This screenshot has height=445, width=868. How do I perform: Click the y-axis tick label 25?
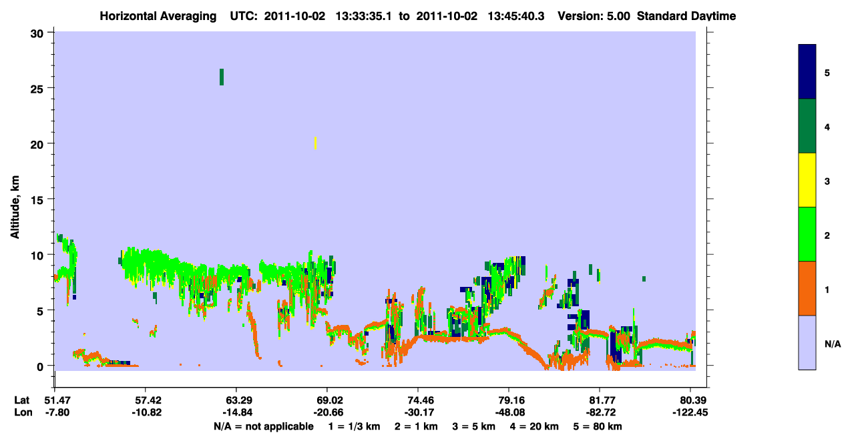click(38, 88)
